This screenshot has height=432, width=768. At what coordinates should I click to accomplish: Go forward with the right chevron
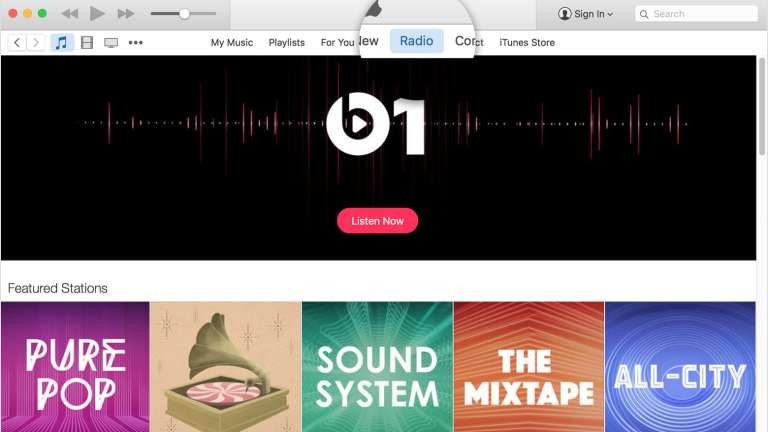(x=36, y=43)
